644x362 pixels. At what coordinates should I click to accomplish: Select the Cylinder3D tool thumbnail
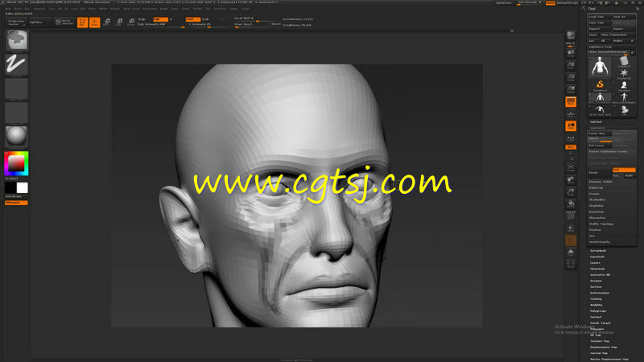(x=624, y=62)
